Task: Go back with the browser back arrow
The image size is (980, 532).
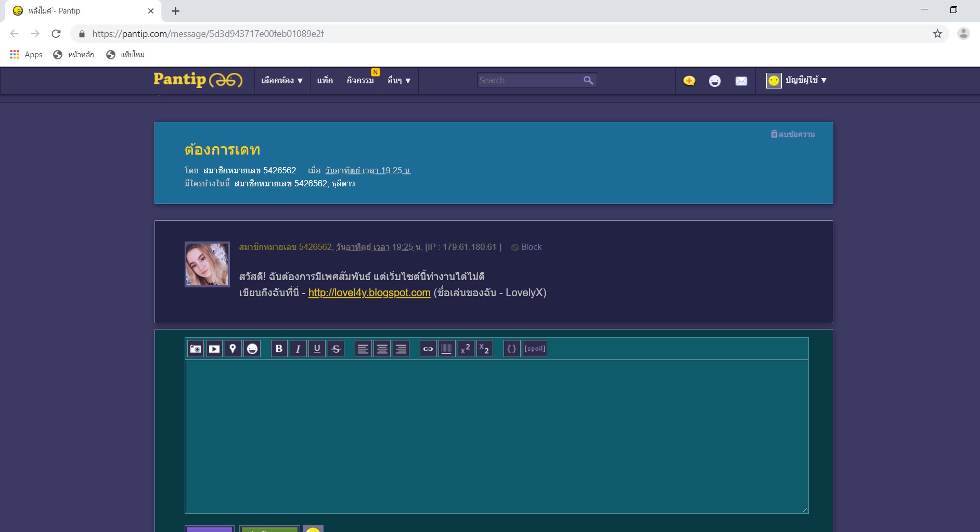Action: tap(14, 34)
